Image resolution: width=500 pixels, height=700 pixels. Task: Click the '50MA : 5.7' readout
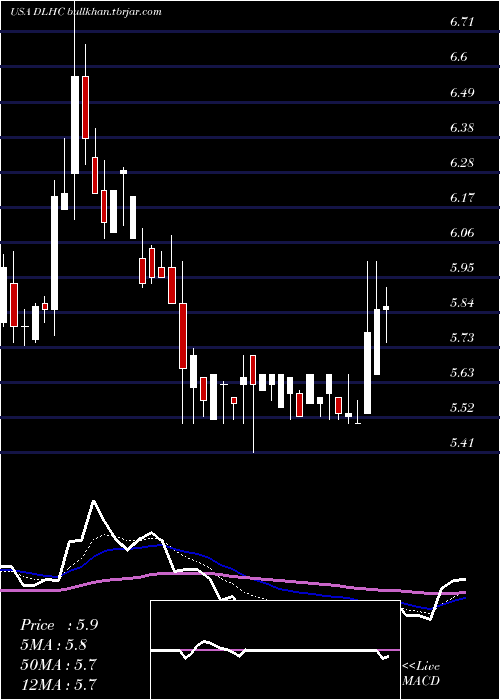pos(58,665)
